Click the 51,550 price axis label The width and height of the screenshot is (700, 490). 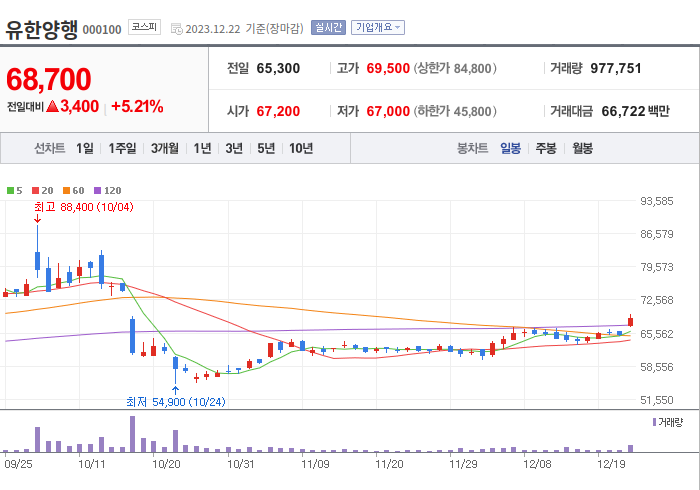657,400
